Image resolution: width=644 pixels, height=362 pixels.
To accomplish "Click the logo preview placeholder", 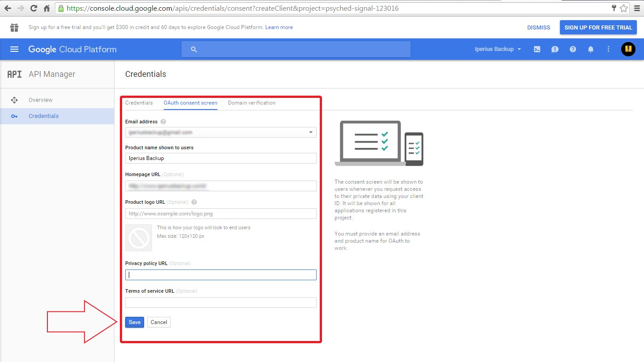I will tap(139, 237).
